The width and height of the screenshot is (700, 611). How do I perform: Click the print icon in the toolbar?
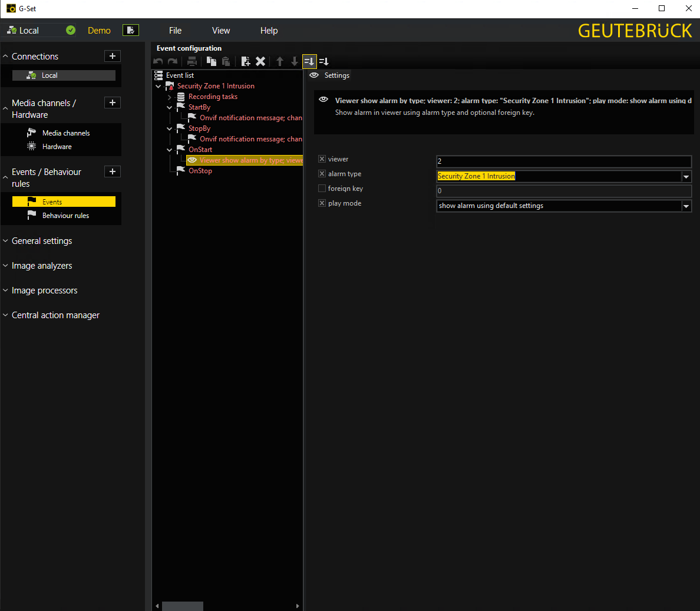192,61
